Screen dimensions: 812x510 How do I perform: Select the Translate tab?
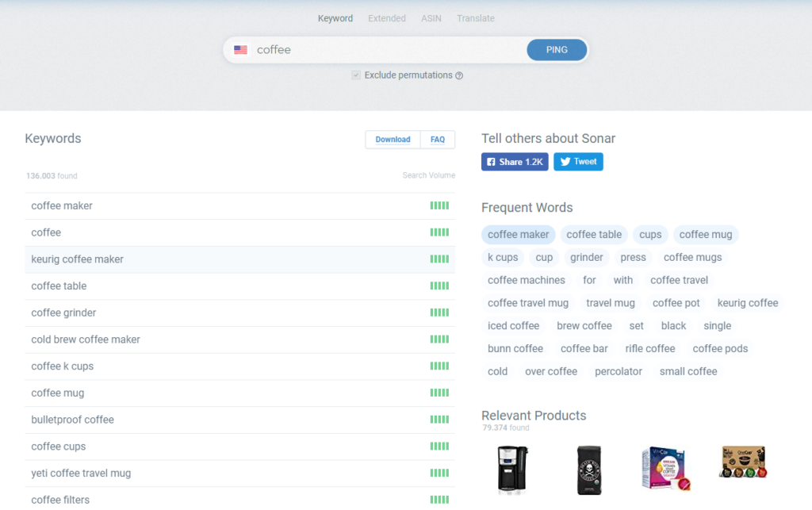(475, 17)
